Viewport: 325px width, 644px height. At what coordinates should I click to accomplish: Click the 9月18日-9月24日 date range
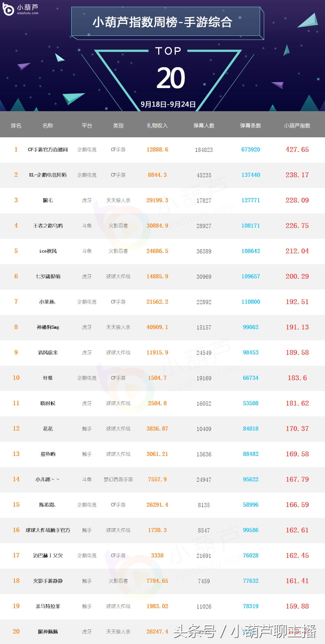pyautogui.click(x=168, y=104)
